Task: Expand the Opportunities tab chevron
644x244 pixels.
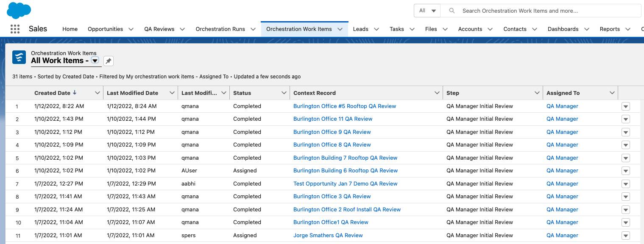Action: (131, 29)
